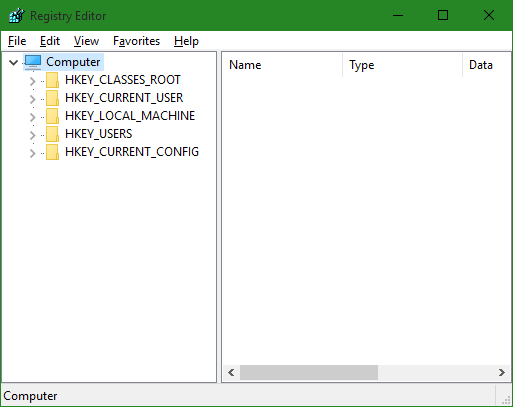Expand the HKEY_CURRENT_CONFIG key
513x407 pixels.
tap(32, 153)
